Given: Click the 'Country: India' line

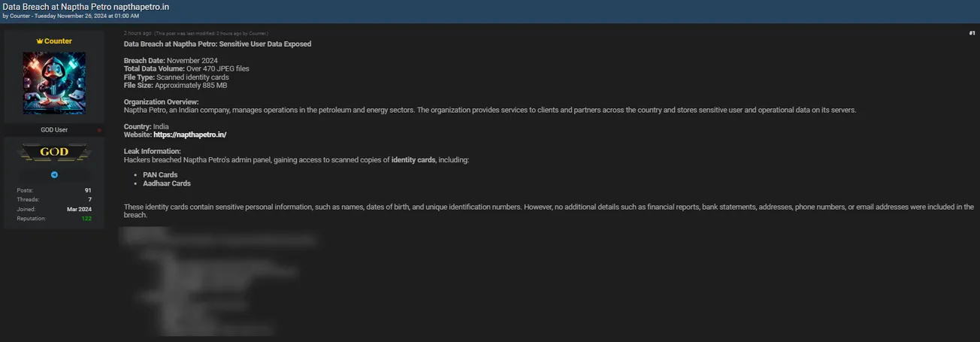Looking at the screenshot, I should (x=147, y=126).
